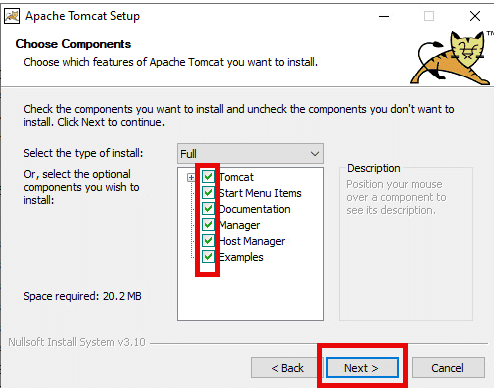Cancel the Tomcat installation
This screenshot has width=494, height=388.
(x=448, y=368)
